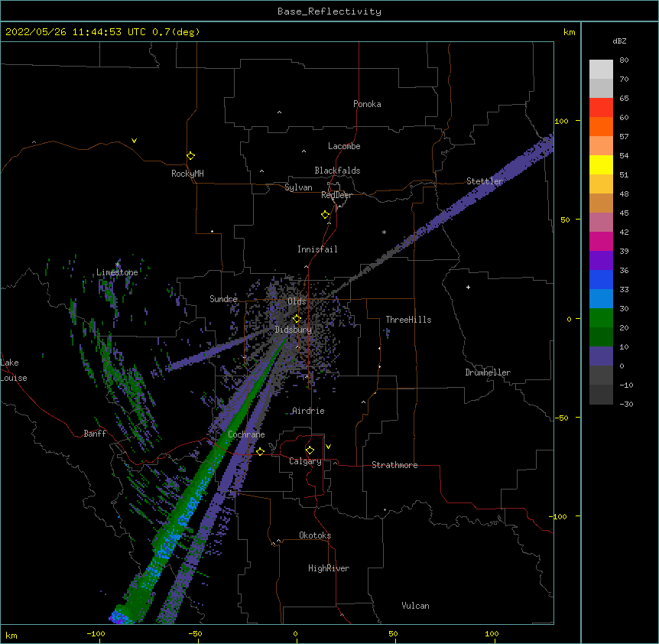Screen dimensions: 659x644
Task: Select the dark orange swatch above 57 dBZ
Action: (601, 126)
